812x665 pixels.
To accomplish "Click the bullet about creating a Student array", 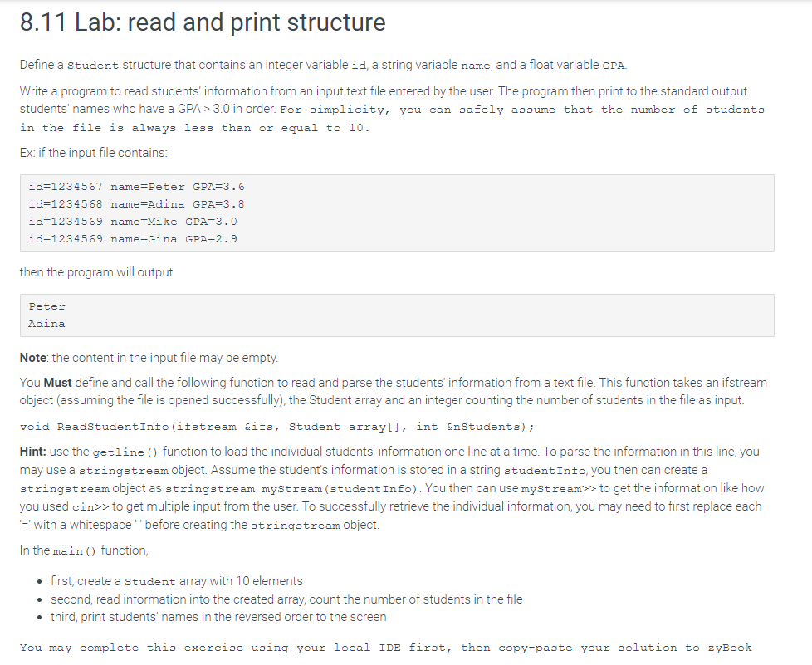I will click(x=177, y=581).
